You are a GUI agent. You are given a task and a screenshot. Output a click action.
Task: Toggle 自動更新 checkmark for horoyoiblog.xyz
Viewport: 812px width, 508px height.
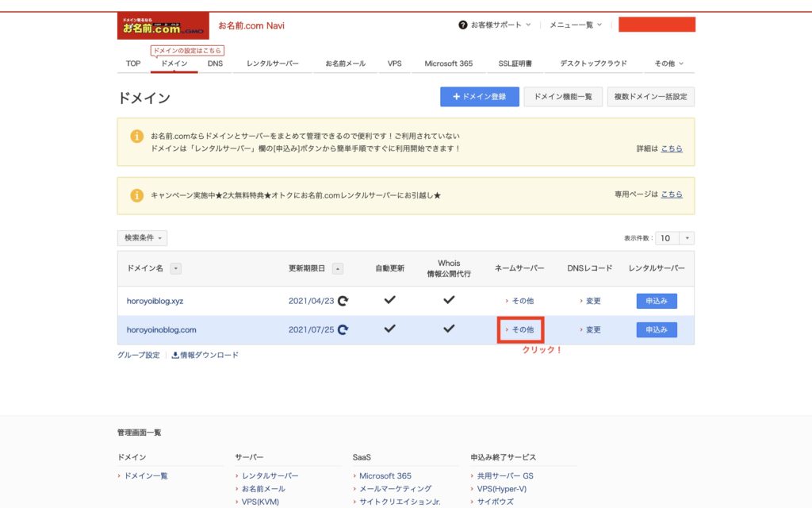[x=390, y=299]
